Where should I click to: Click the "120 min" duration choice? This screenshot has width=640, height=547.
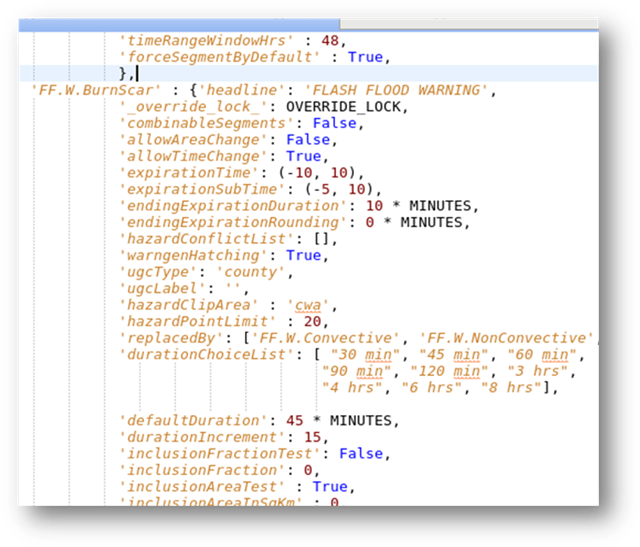tap(449, 371)
